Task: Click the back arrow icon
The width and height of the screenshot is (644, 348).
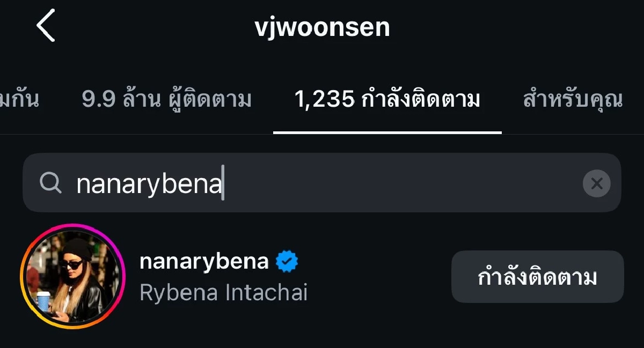Action: click(x=46, y=26)
